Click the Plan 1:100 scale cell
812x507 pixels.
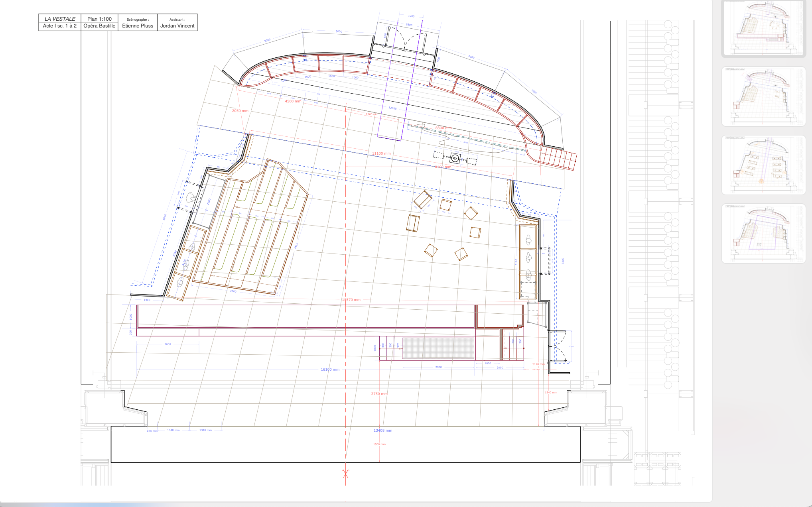click(x=99, y=19)
